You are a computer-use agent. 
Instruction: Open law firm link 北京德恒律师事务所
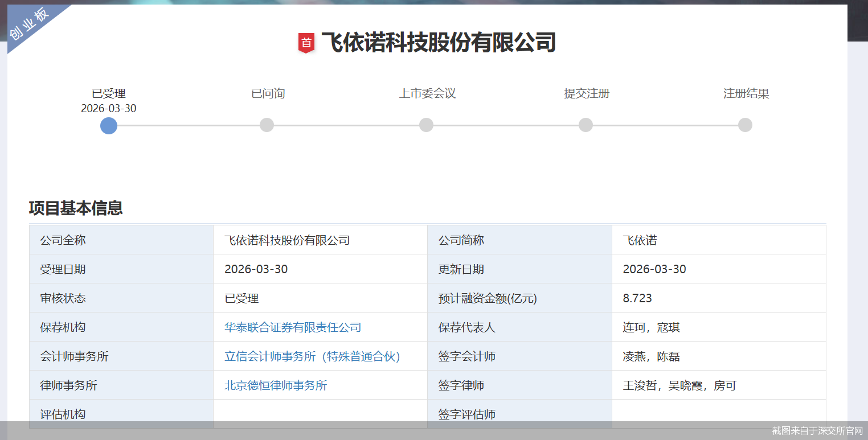click(x=275, y=385)
